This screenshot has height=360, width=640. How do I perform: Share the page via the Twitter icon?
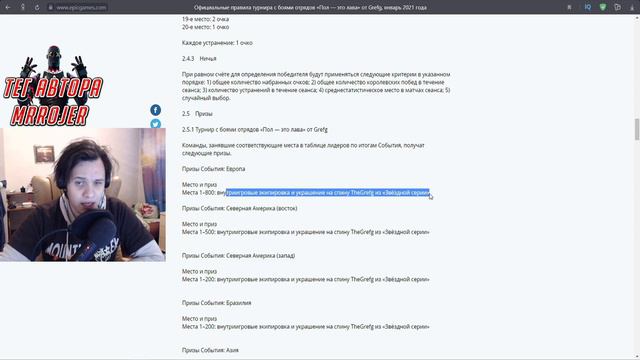(156, 123)
